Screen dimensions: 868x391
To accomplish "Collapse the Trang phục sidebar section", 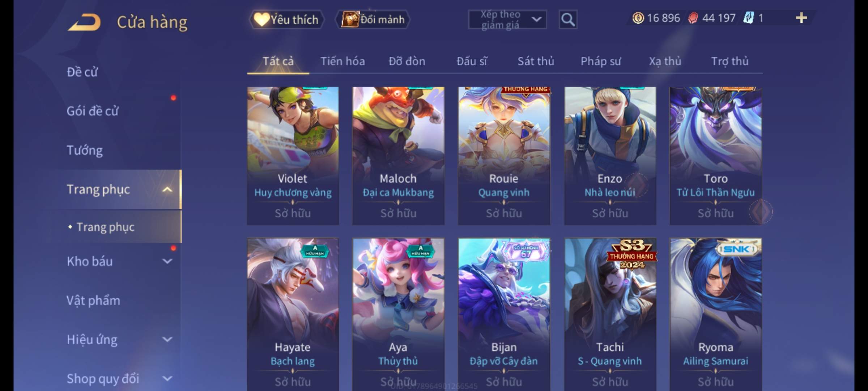I will (167, 189).
